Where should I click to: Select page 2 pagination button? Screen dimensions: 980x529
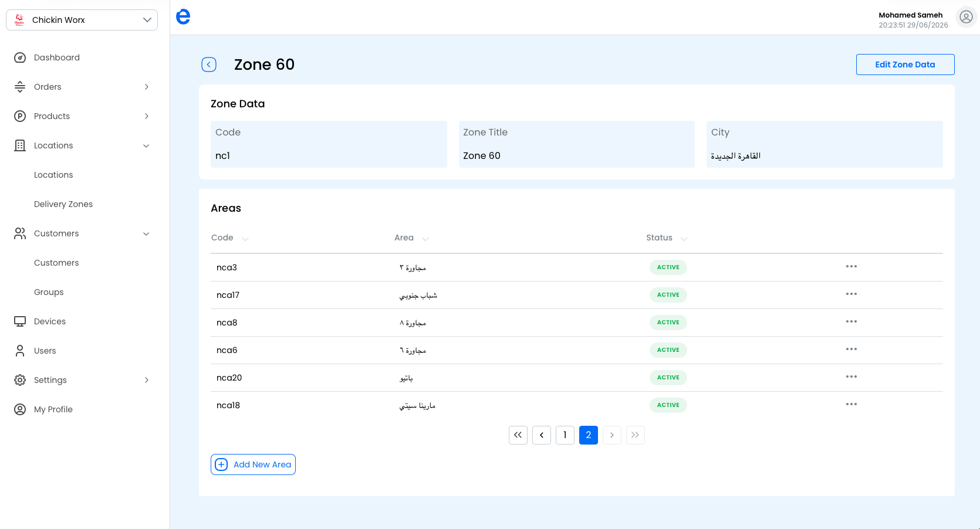coord(589,435)
